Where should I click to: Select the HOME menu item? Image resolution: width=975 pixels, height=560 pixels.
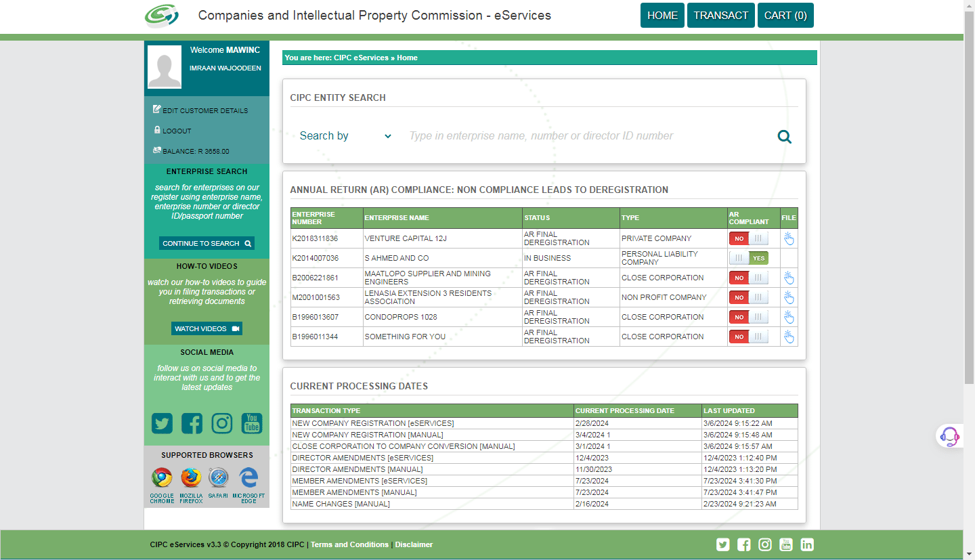tap(662, 15)
